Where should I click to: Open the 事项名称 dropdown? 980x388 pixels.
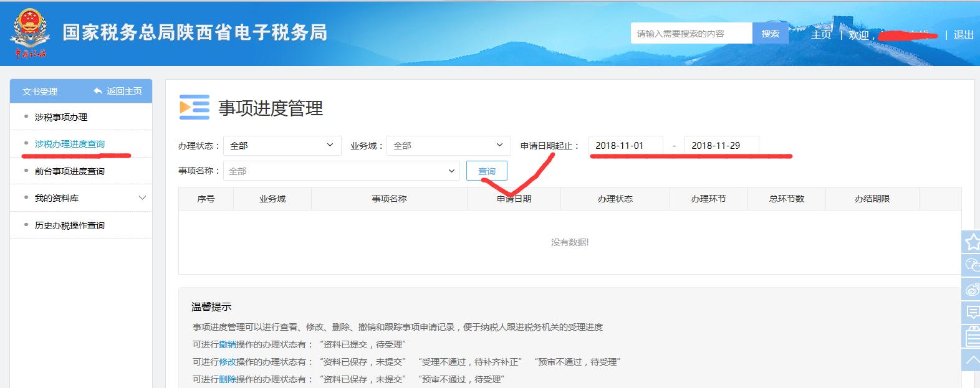[x=342, y=171]
